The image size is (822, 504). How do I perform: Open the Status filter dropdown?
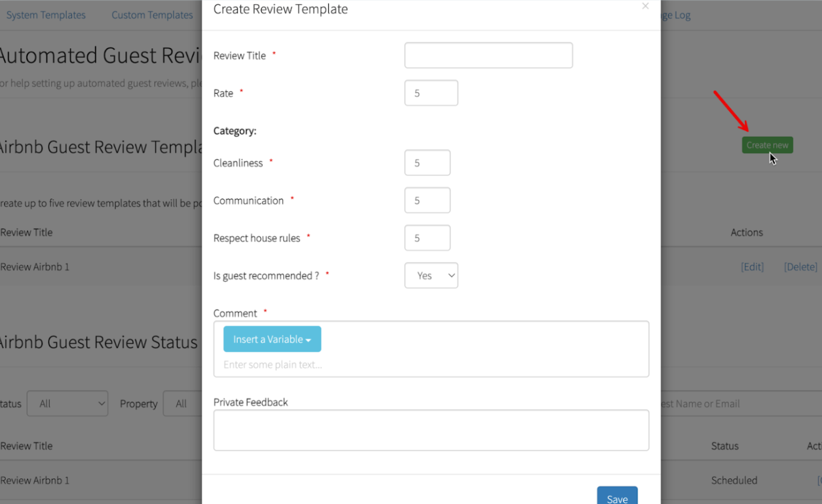pyautogui.click(x=67, y=404)
